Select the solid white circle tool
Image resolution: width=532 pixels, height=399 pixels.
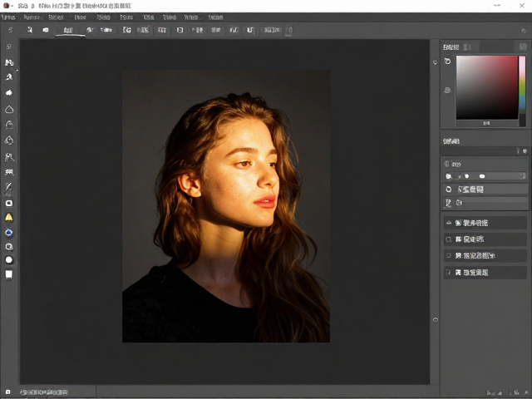pos(9,260)
